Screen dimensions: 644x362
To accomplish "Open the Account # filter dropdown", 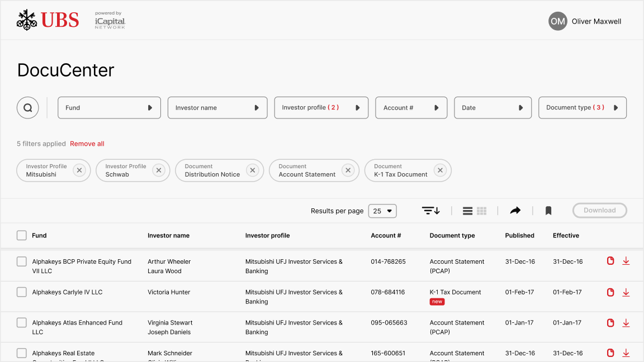I will click(x=411, y=107).
